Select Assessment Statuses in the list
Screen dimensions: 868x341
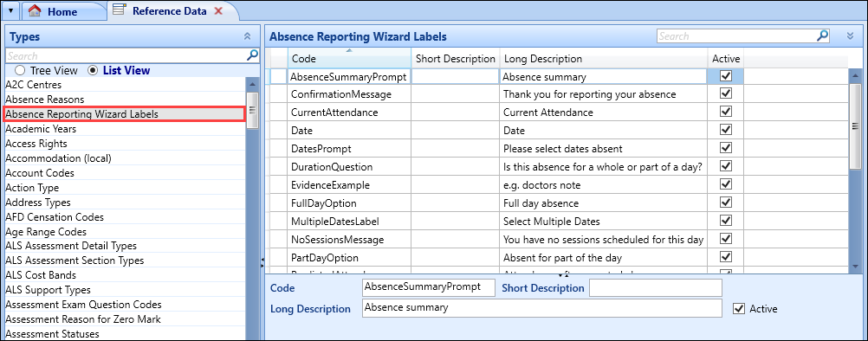pyautogui.click(x=125, y=333)
